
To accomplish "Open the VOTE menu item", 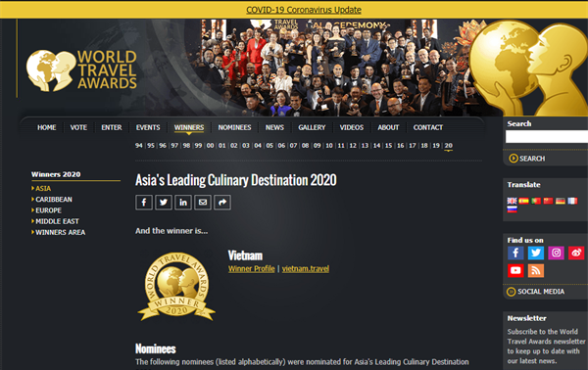I will pos(78,127).
